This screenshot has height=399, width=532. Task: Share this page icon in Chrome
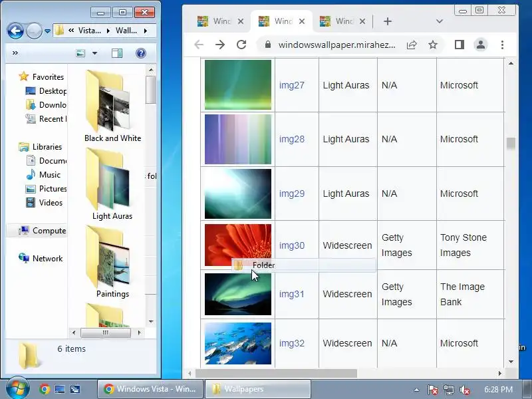[x=412, y=45]
